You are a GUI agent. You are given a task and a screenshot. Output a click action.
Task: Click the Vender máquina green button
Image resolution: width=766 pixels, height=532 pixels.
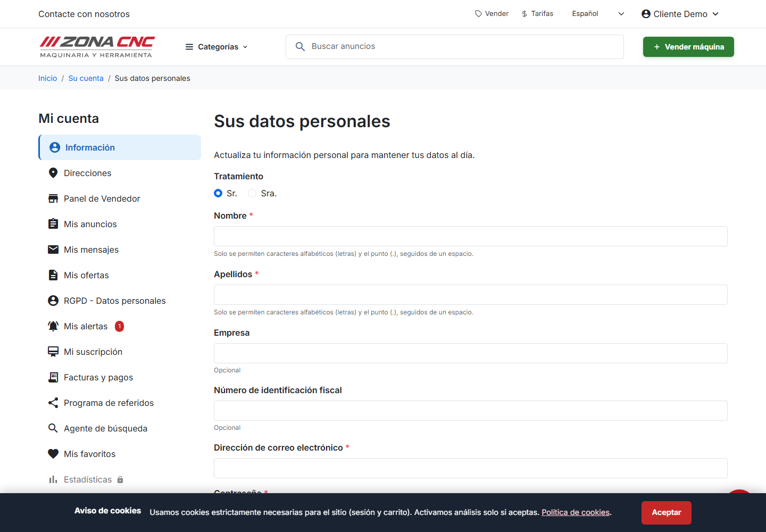[x=688, y=47]
